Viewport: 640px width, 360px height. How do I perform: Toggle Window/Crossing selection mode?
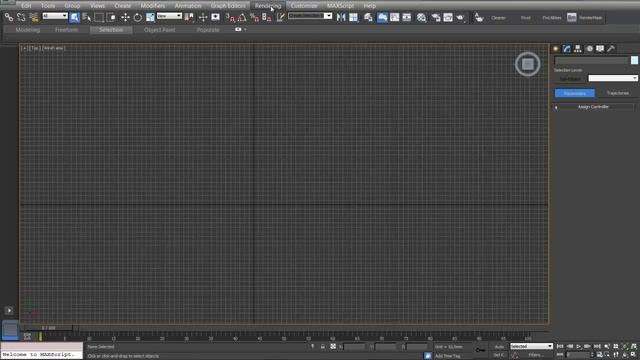(111, 17)
